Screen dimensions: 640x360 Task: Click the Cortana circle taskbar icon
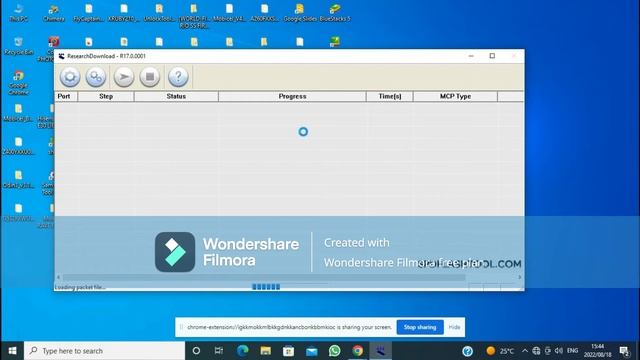(x=196, y=351)
